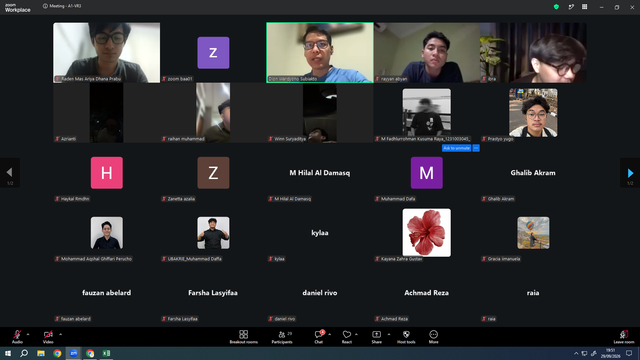Select UBAKRIE_Muhammad Daffa's profile photo
This screenshot has width=640, height=360.
click(x=213, y=233)
